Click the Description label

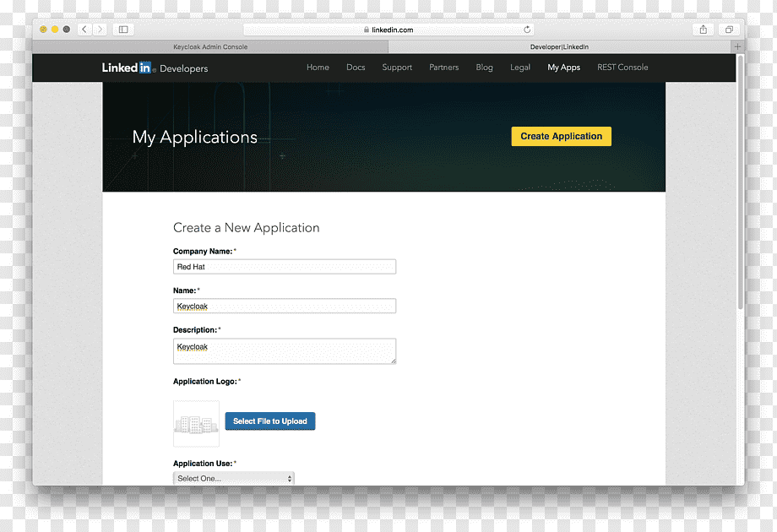[x=195, y=330]
